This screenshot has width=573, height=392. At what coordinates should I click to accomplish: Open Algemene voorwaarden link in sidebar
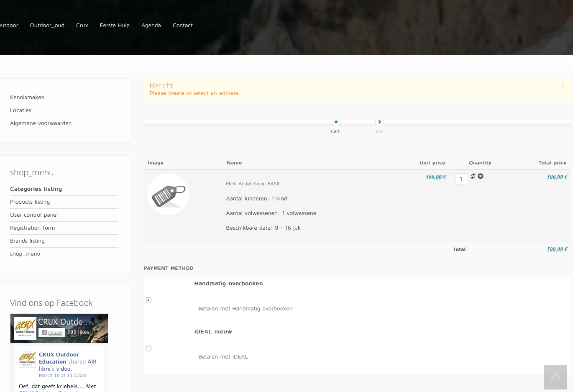point(41,123)
